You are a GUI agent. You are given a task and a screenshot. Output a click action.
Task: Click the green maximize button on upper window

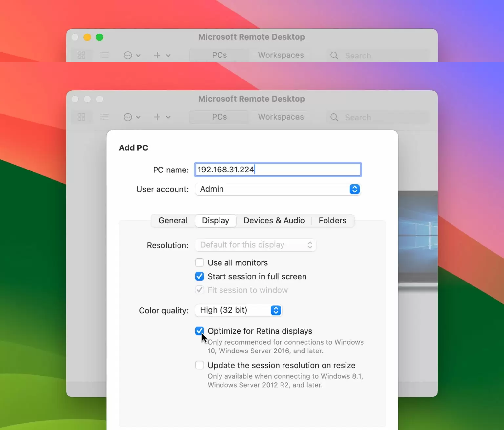[x=99, y=37]
